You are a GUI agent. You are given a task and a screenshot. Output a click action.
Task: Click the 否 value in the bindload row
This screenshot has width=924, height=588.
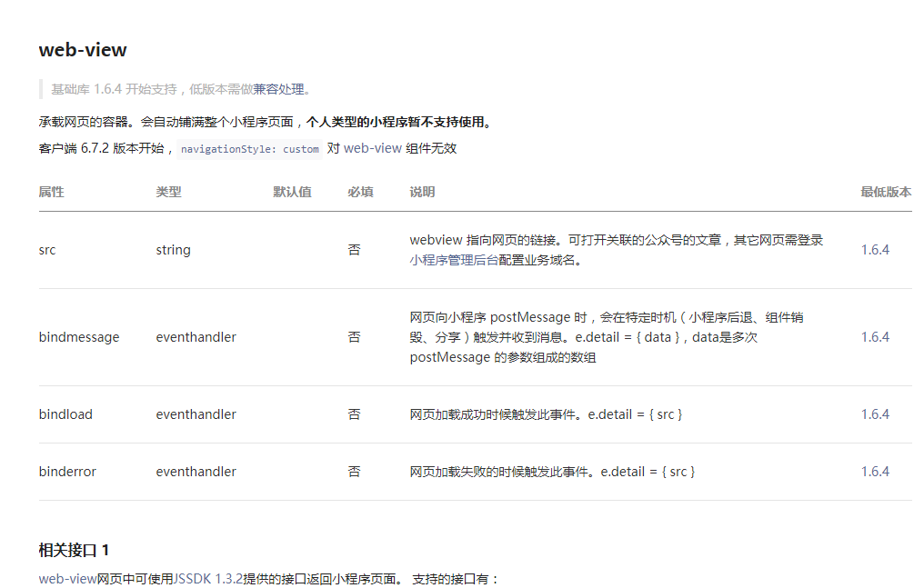354,414
